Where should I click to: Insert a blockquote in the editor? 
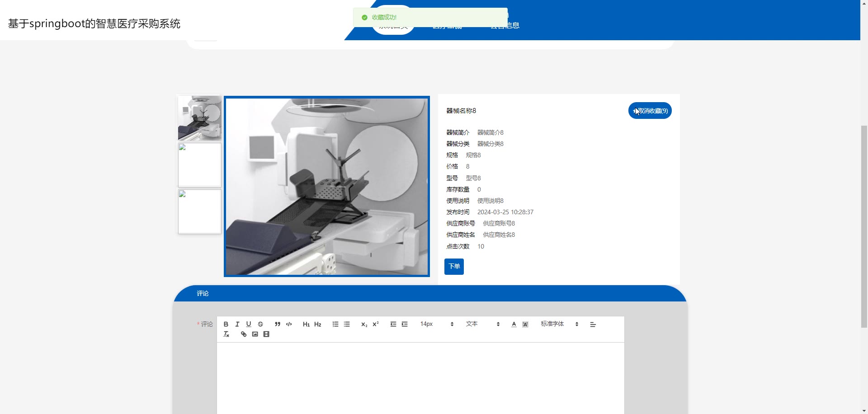click(278, 324)
